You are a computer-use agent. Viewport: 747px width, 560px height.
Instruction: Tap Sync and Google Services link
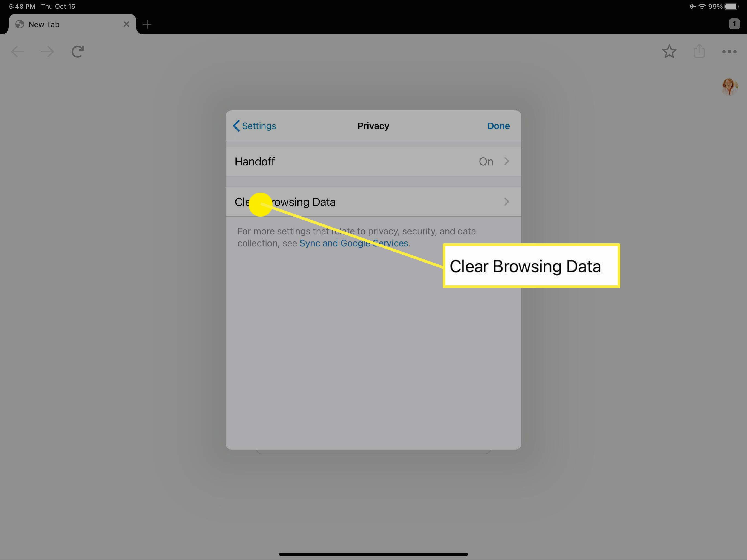(x=354, y=243)
